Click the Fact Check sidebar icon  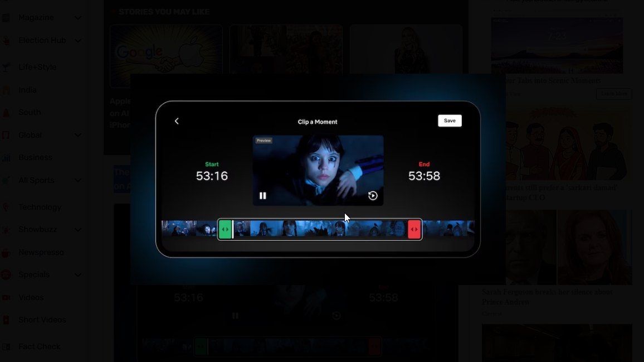click(6, 346)
